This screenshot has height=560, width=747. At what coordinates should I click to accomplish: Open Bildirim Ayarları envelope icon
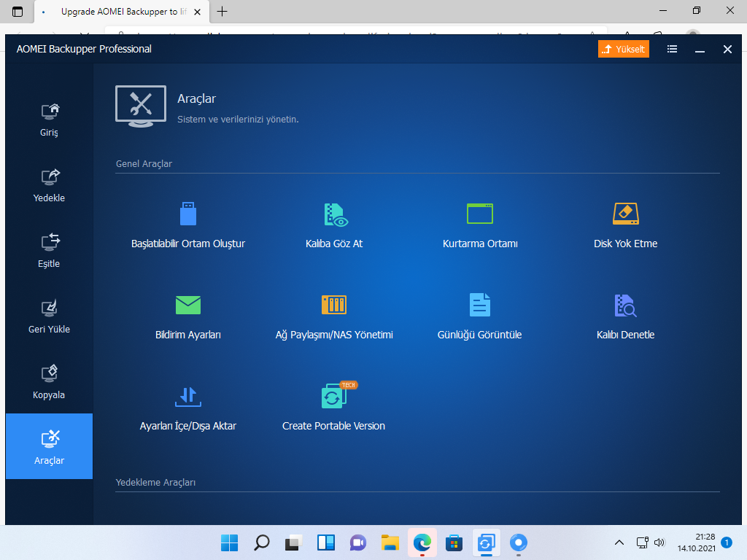(x=188, y=306)
